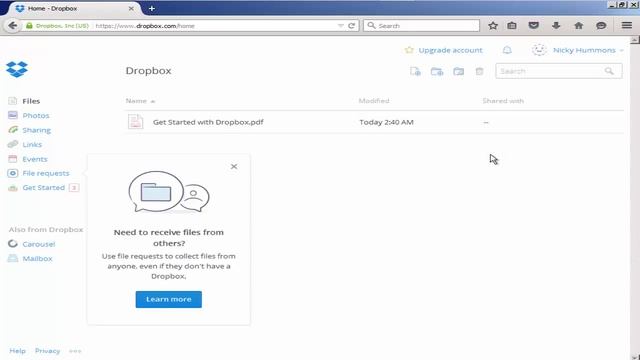Open notifications with the bell icon
The image size is (640, 360).
(x=507, y=50)
